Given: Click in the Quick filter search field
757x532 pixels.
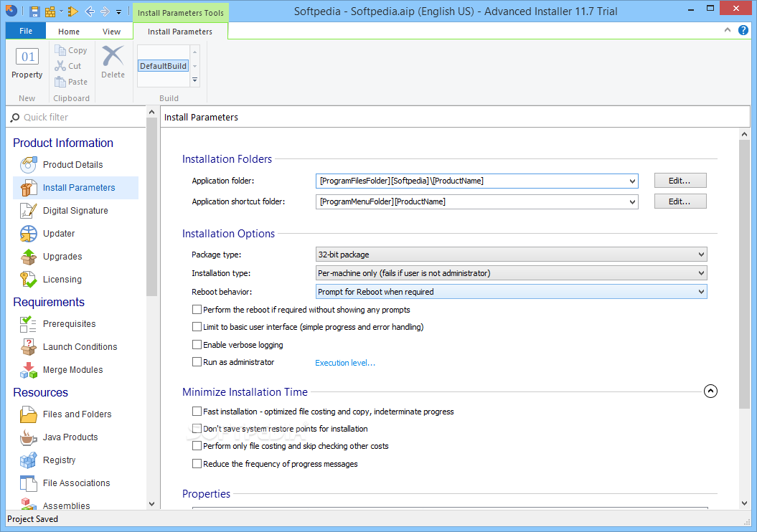Looking at the screenshot, I should [x=79, y=117].
